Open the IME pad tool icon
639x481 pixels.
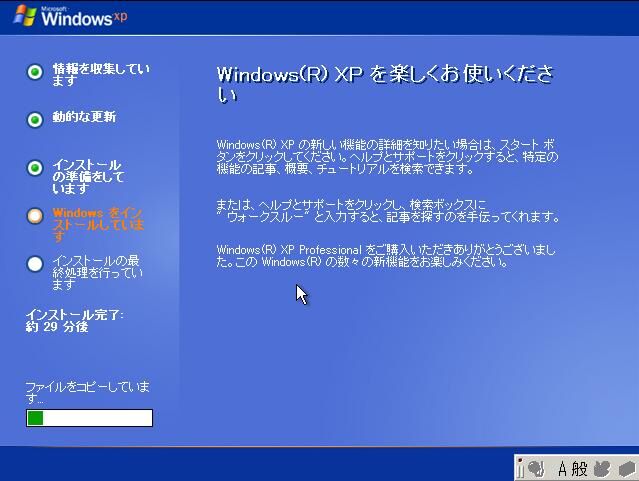point(602,468)
